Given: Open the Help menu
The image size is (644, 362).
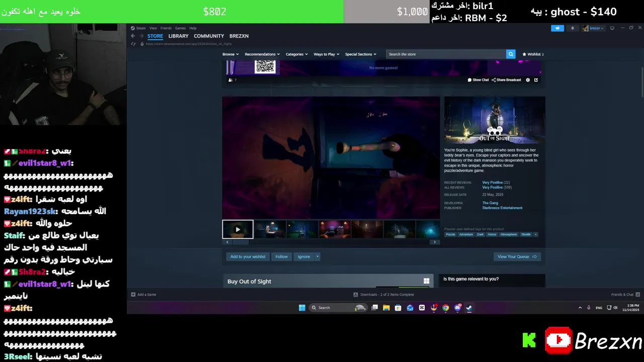Looking at the screenshot, I should (193, 28).
